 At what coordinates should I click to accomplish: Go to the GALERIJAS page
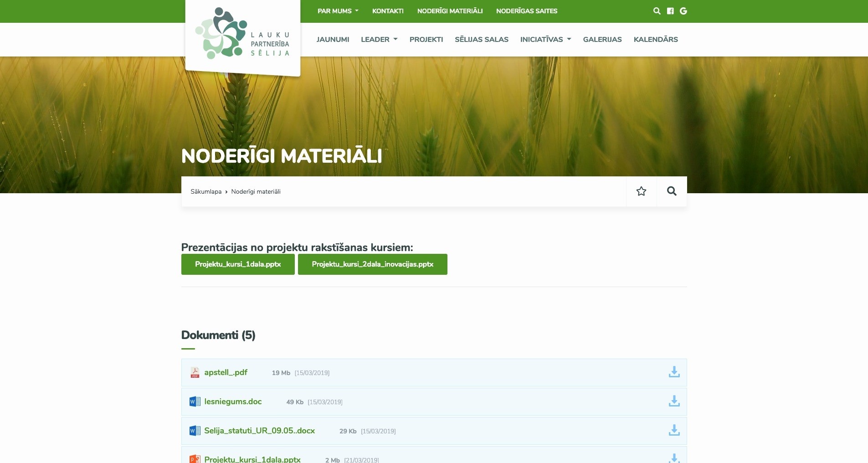coord(602,40)
